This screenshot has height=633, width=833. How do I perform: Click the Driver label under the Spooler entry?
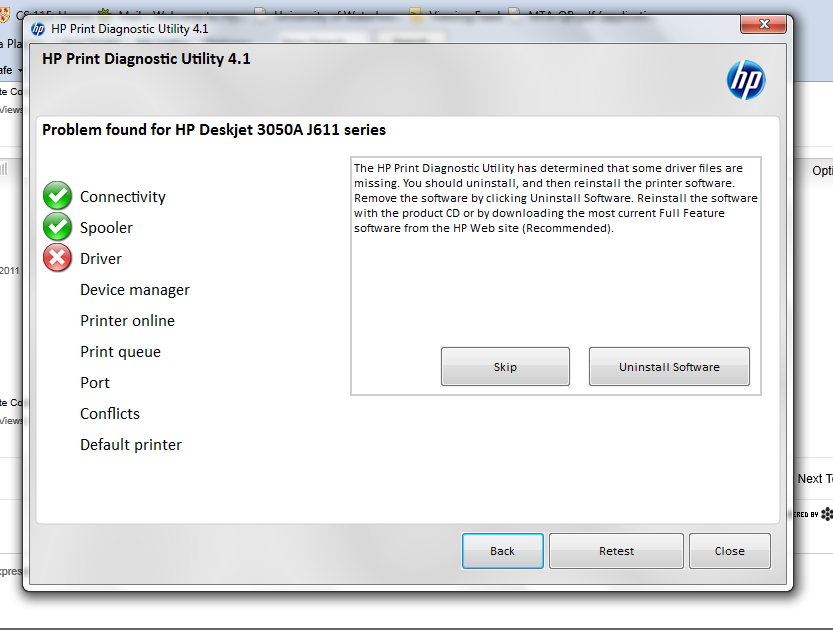pyautogui.click(x=102, y=258)
